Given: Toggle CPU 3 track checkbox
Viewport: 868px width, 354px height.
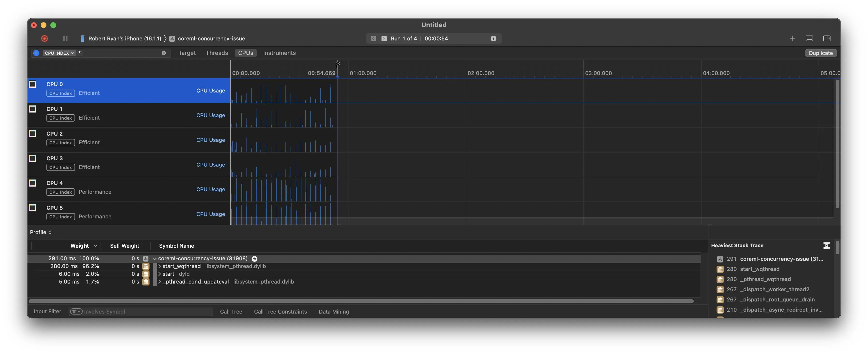Looking at the screenshot, I should point(33,158).
